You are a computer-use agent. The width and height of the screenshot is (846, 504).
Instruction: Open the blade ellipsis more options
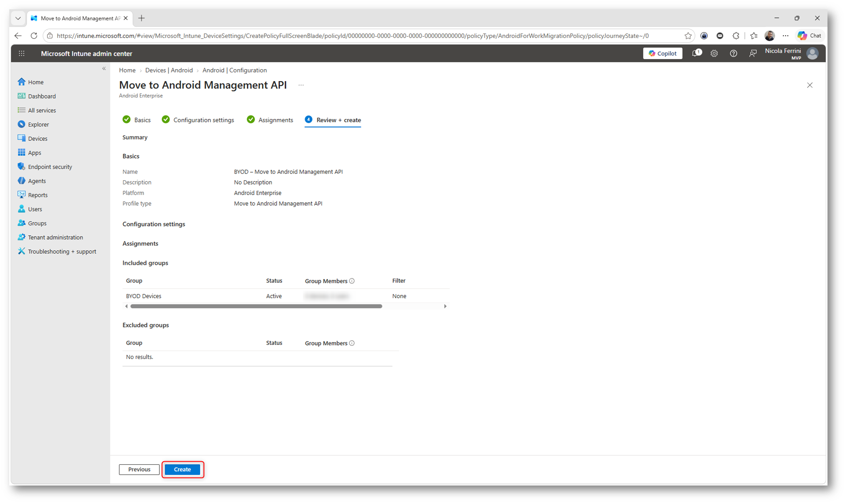point(301,85)
